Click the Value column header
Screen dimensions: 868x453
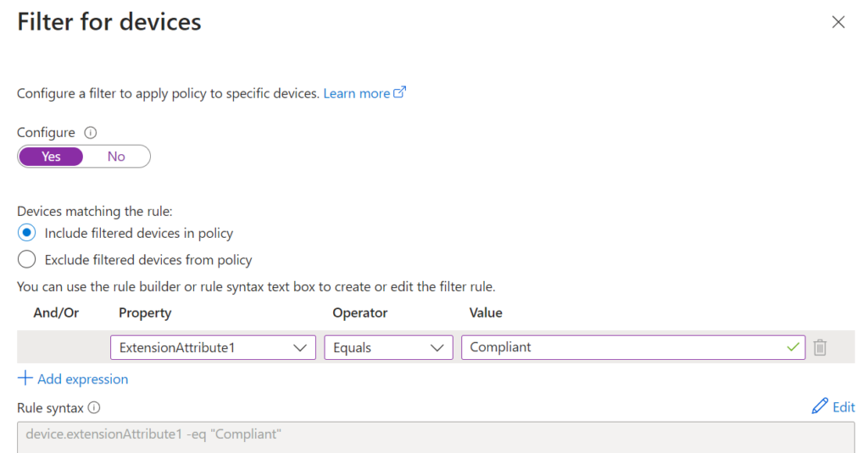click(x=486, y=313)
